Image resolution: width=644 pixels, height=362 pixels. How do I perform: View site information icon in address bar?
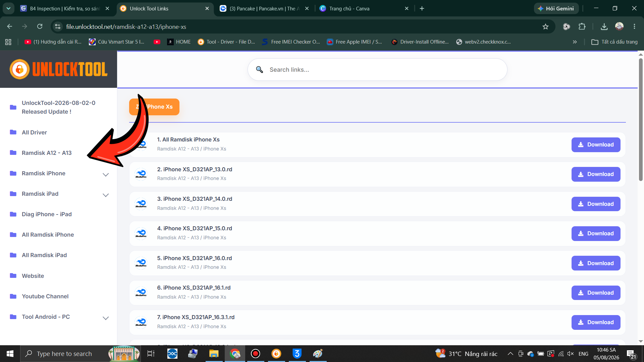tap(58, 26)
